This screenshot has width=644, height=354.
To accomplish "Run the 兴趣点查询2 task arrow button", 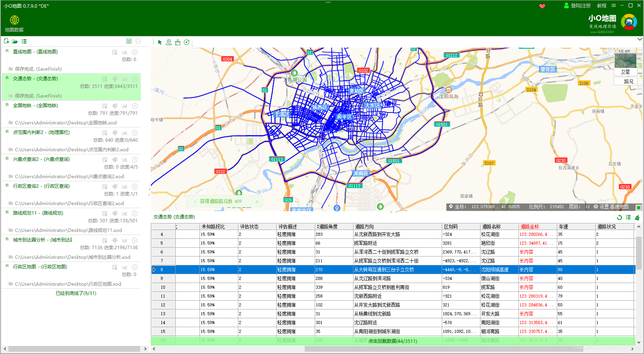I will [135, 160].
